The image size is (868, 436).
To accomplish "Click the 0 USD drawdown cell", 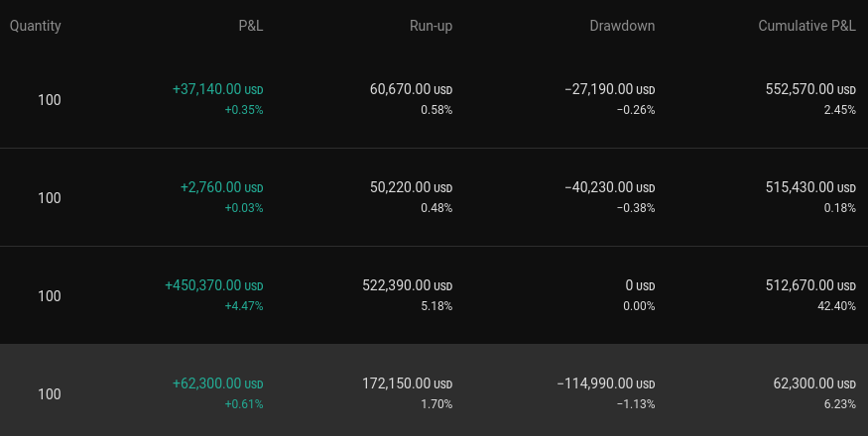I will click(x=640, y=285).
